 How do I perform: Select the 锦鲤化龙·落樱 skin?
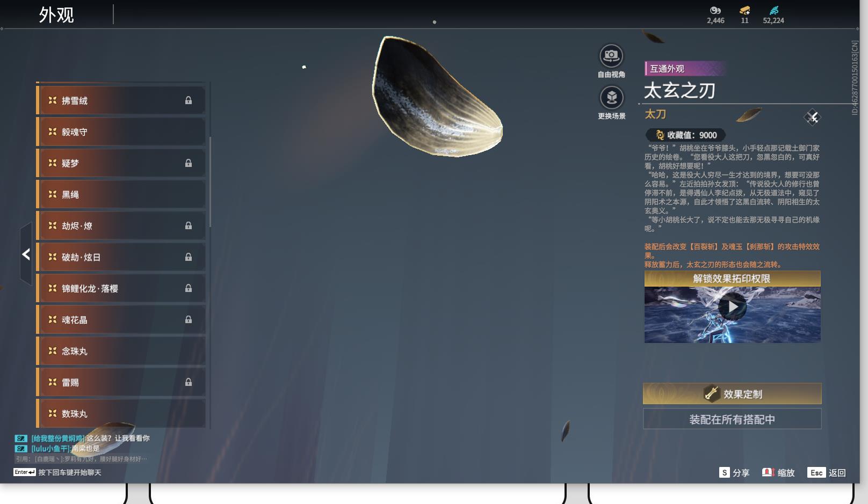[x=121, y=288]
